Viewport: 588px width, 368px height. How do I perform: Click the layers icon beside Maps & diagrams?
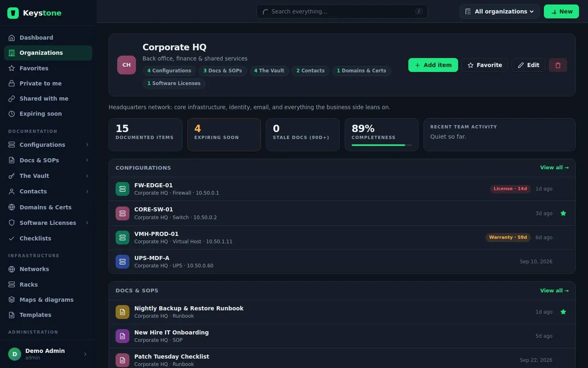coord(12,300)
